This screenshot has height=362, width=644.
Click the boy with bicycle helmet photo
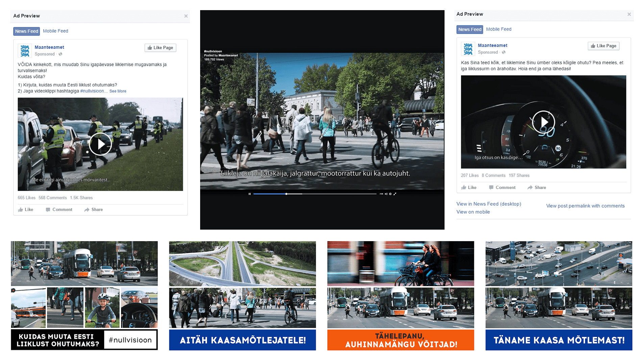[x=102, y=308]
